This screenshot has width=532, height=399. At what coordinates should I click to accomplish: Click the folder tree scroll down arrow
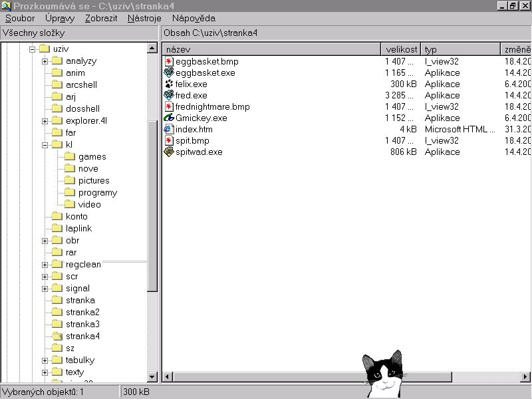click(152, 377)
